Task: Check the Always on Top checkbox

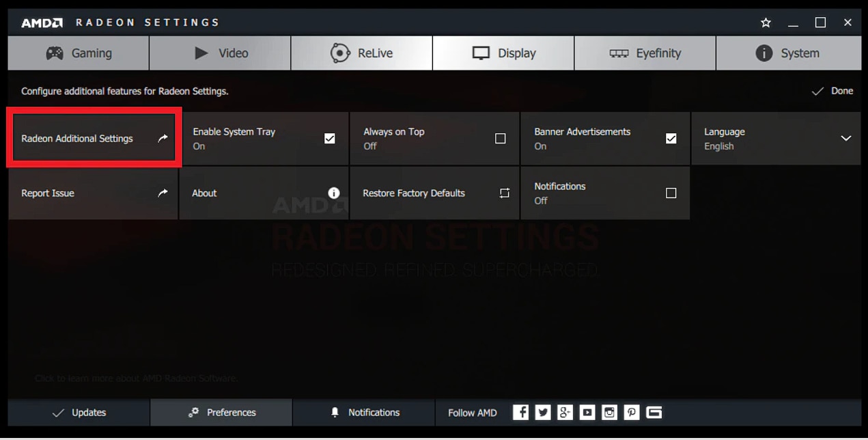Action: coord(501,139)
